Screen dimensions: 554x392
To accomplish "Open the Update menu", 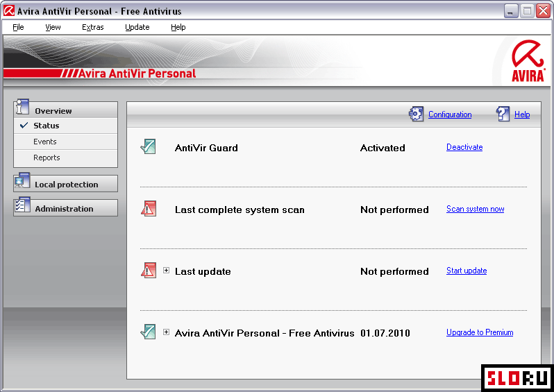I will click(137, 27).
